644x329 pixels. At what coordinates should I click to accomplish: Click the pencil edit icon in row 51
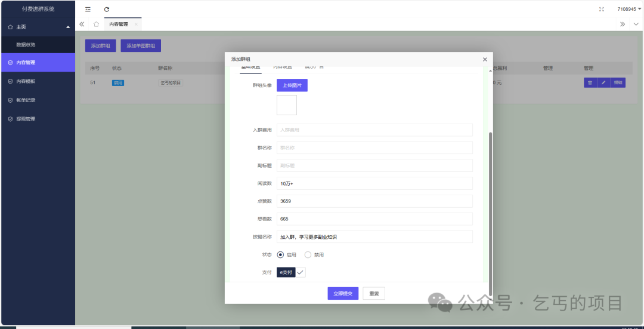pos(603,83)
